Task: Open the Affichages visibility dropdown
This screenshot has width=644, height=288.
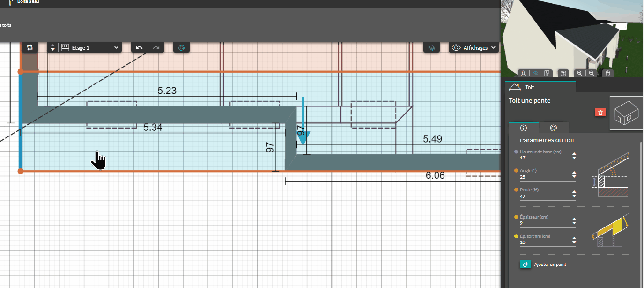Action: (473, 47)
